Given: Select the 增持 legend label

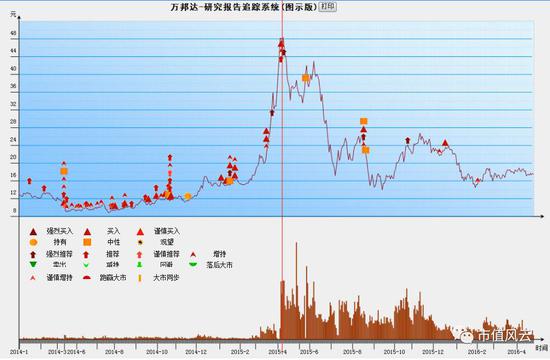Looking at the screenshot, I should tap(220, 254).
